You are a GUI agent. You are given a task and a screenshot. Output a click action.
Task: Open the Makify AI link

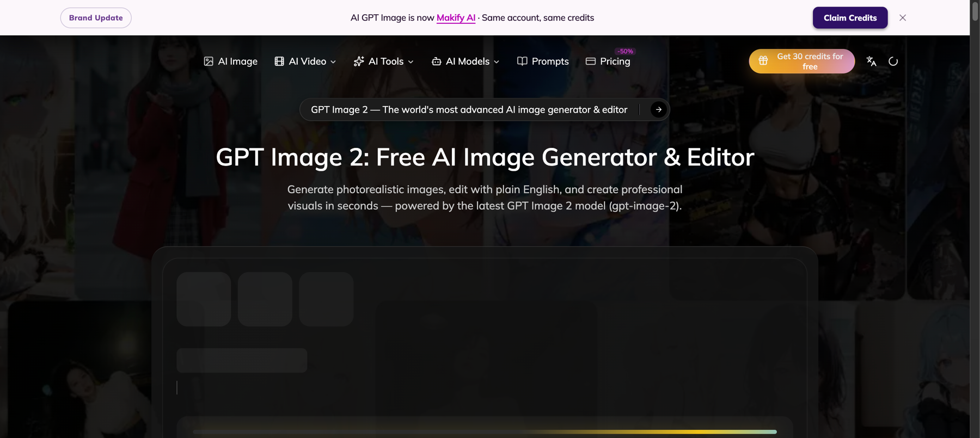click(456, 18)
